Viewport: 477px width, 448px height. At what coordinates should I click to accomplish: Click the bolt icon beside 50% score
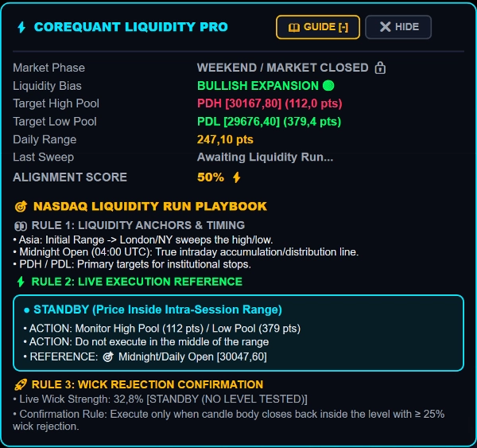click(x=237, y=177)
